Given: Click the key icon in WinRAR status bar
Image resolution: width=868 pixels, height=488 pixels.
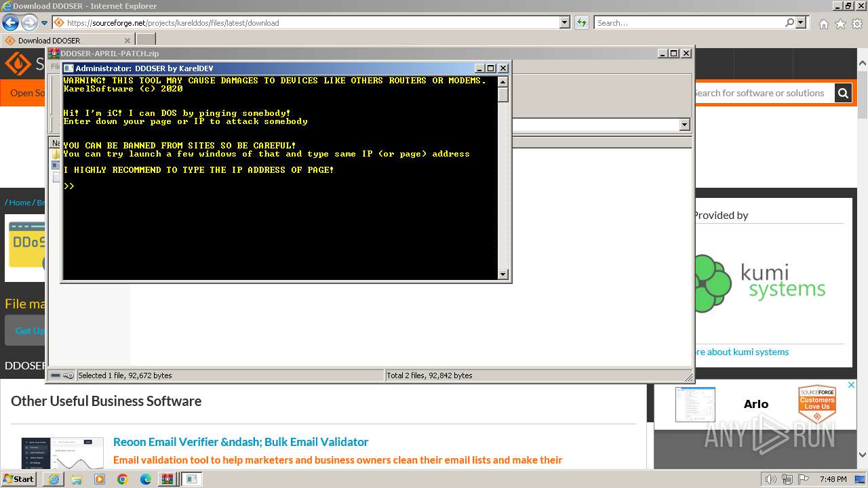Looking at the screenshot, I should (68, 375).
